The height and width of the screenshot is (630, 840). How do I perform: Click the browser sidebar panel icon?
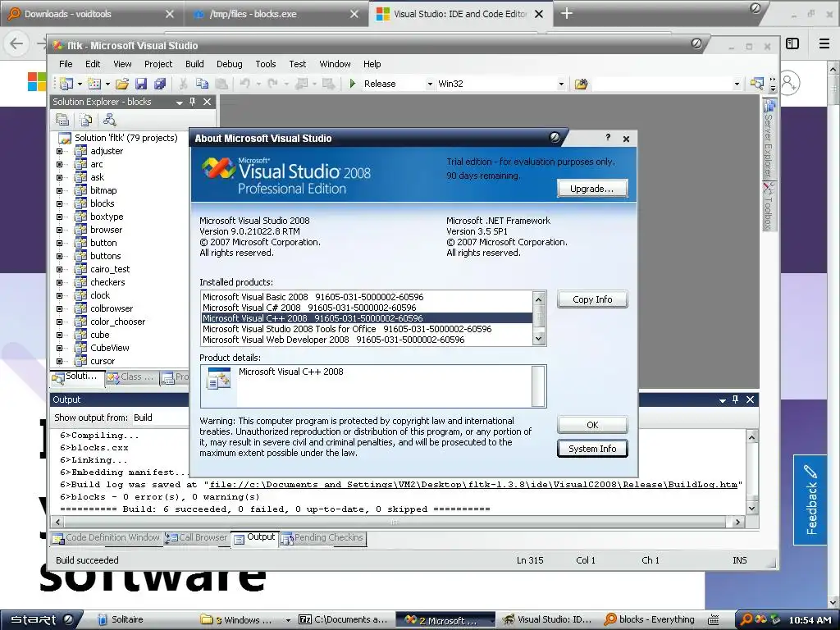[x=792, y=43]
